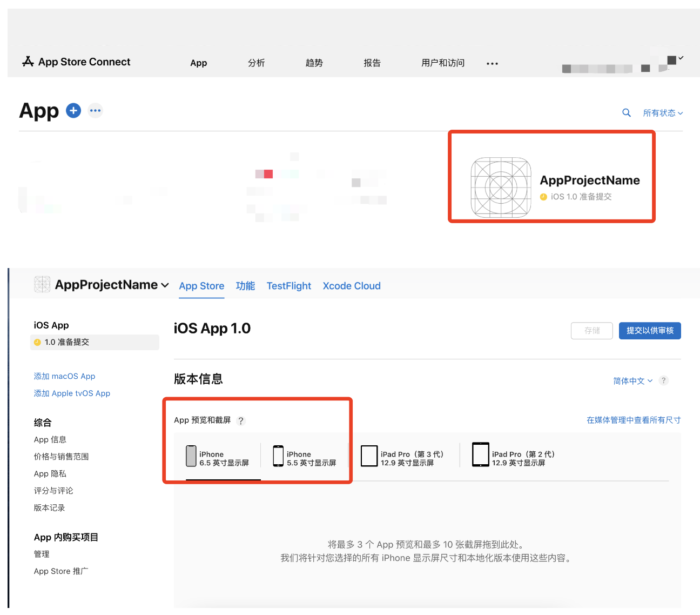Go to 用户和访问 in top navigation

[x=443, y=63]
